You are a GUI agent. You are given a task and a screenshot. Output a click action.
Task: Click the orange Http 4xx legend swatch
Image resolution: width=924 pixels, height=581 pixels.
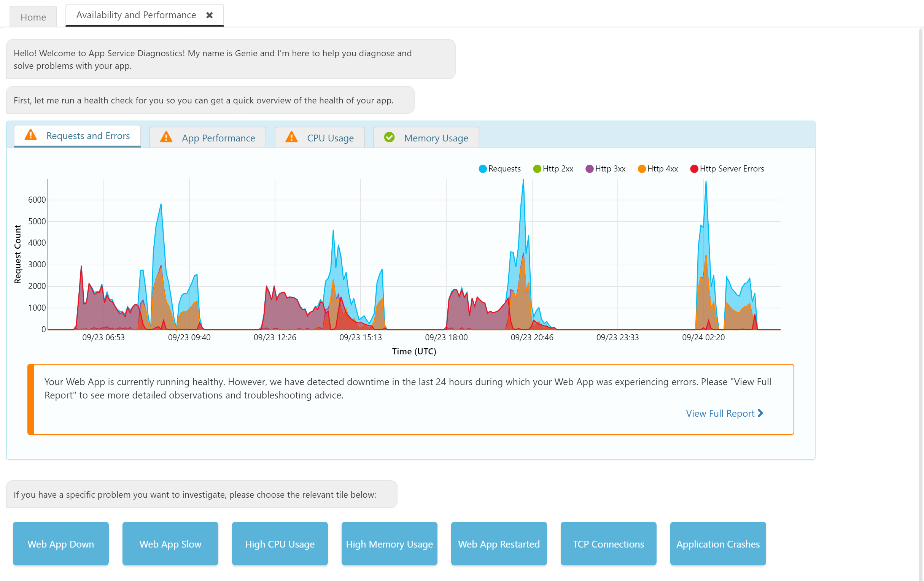click(642, 169)
